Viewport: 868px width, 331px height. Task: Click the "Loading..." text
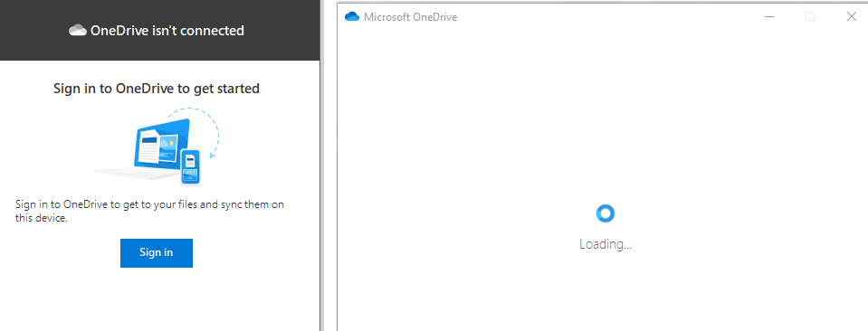pos(605,244)
